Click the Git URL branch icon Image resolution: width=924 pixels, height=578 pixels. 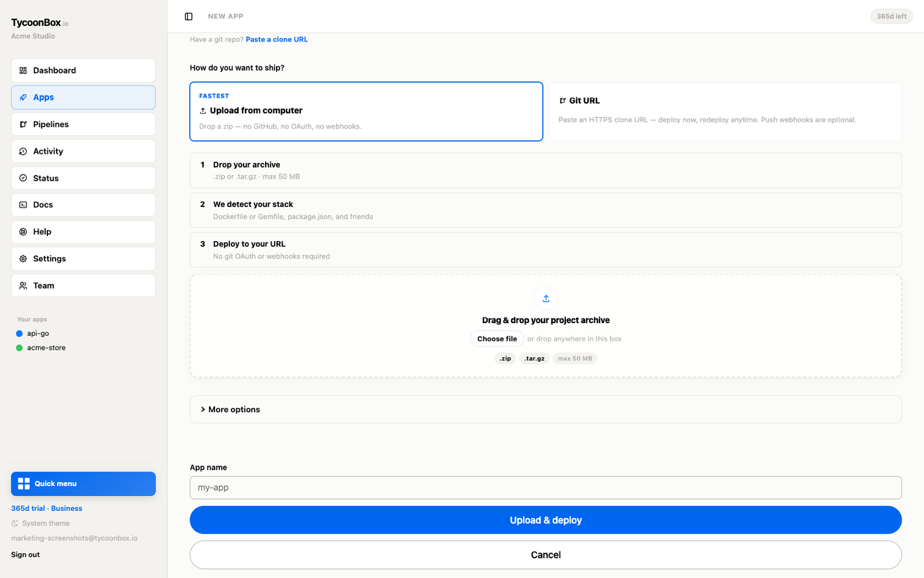tap(562, 101)
